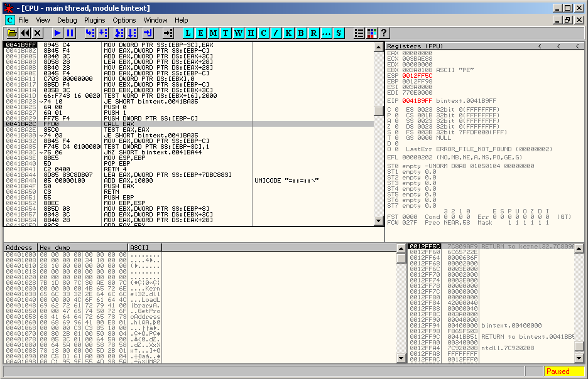Open the Debug menu
Viewport: 588px width, 379px height.
[x=67, y=20]
